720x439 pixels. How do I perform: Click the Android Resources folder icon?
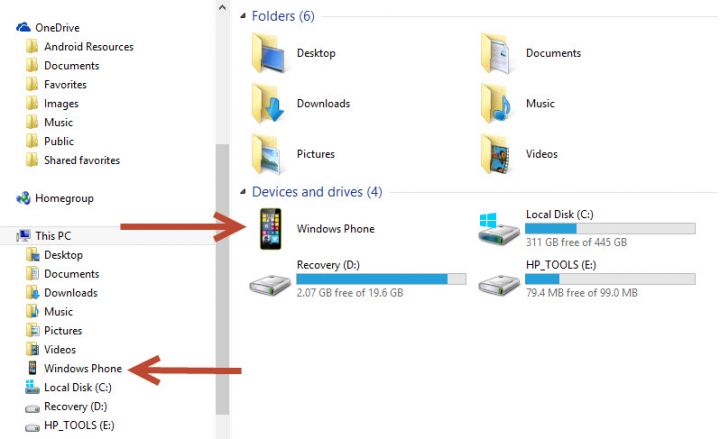(32, 46)
